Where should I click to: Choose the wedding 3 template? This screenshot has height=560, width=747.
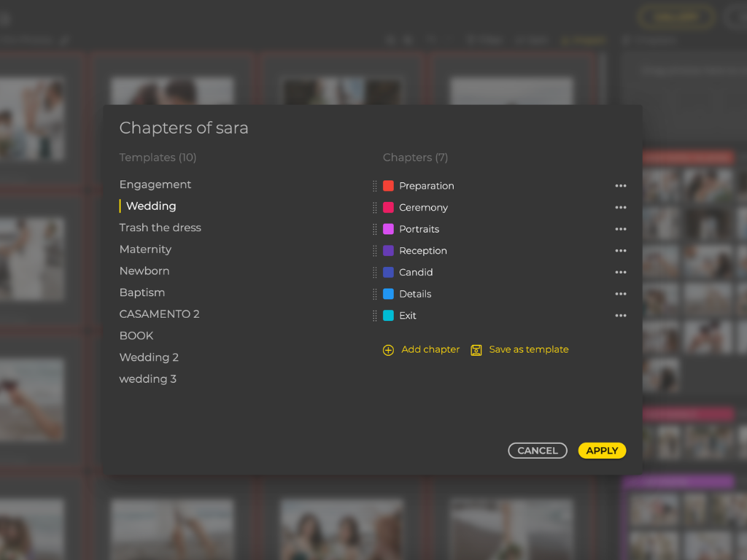(147, 379)
